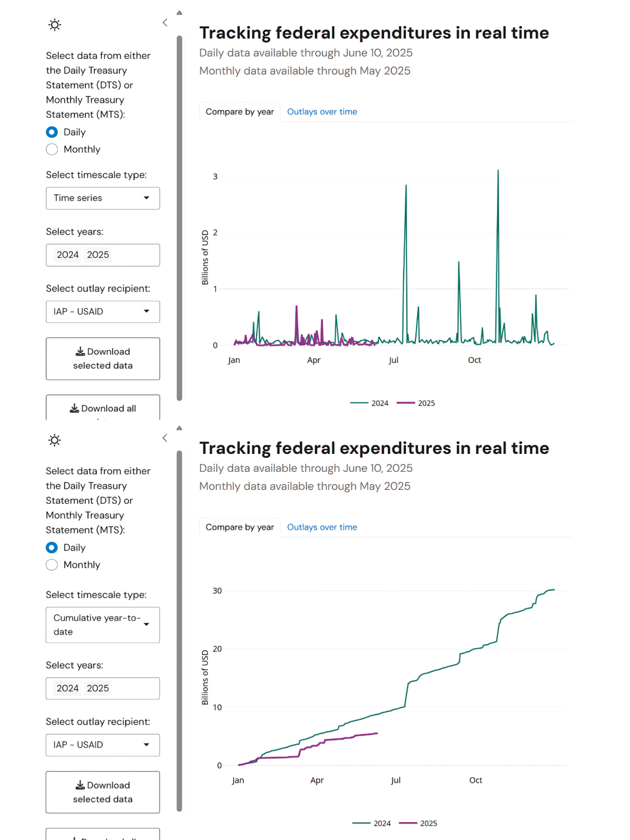Select the Daily radio button in the upper panel
Viewport: 630px width, 840px height.
coord(52,132)
